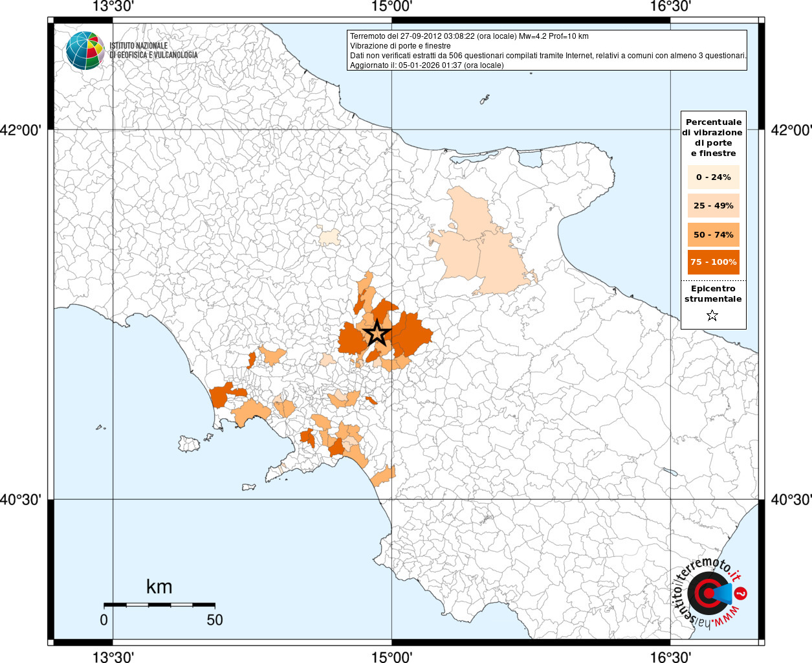Image resolution: width=812 pixels, height=663 pixels.
Task: Click the 'Aggiornato il: 05-01-2026' line
Action: point(426,65)
